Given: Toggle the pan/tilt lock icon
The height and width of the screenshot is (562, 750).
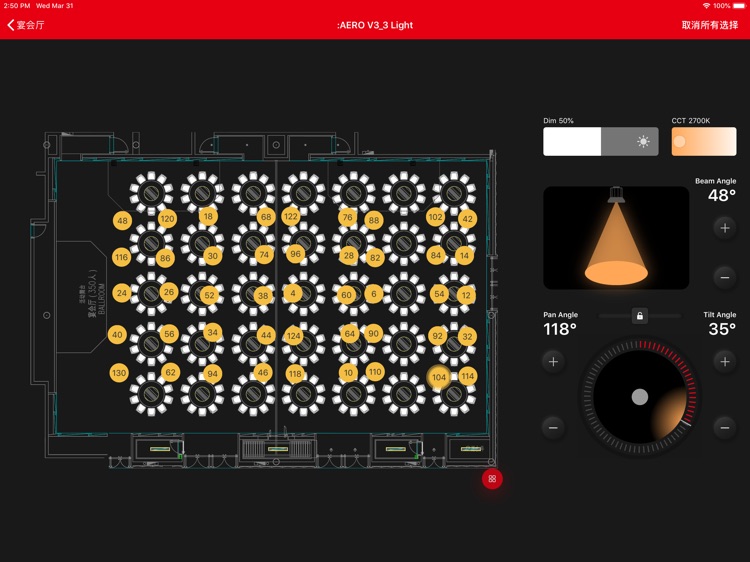Looking at the screenshot, I should click(x=640, y=316).
